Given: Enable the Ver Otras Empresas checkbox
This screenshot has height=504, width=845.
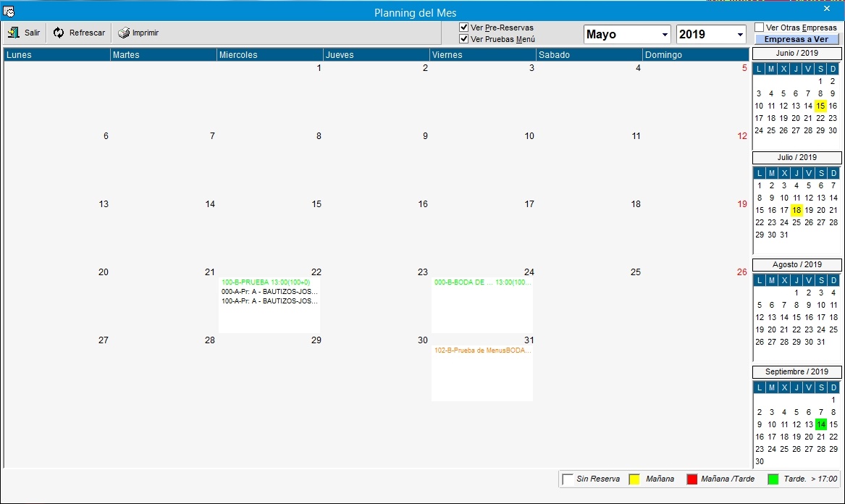Looking at the screenshot, I should pos(760,27).
